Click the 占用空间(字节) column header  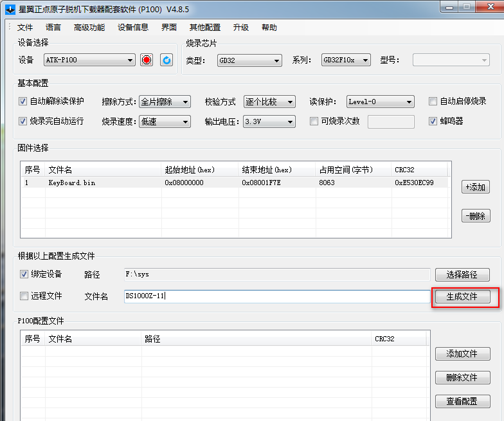(x=354, y=170)
